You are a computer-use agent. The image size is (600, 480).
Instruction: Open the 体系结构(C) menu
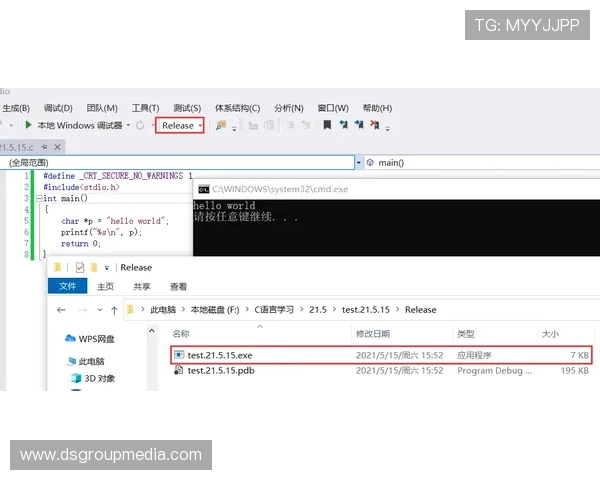(x=237, y=108)
